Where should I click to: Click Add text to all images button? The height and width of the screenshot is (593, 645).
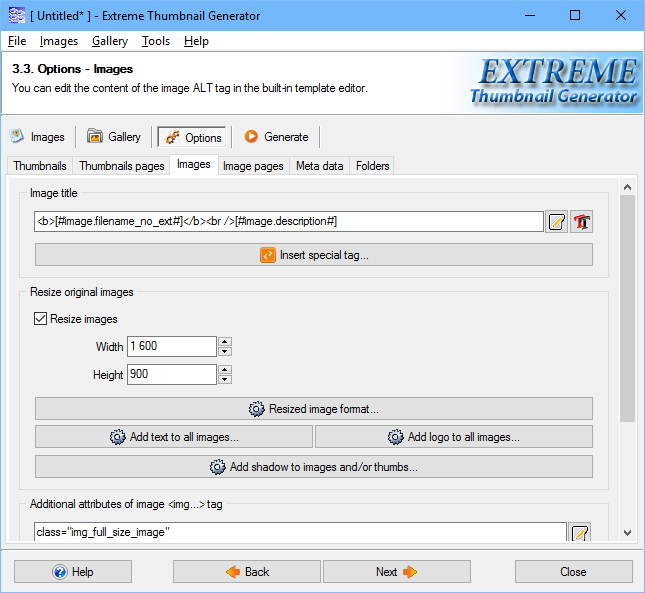pyautogui.click(x=174, y=437)
